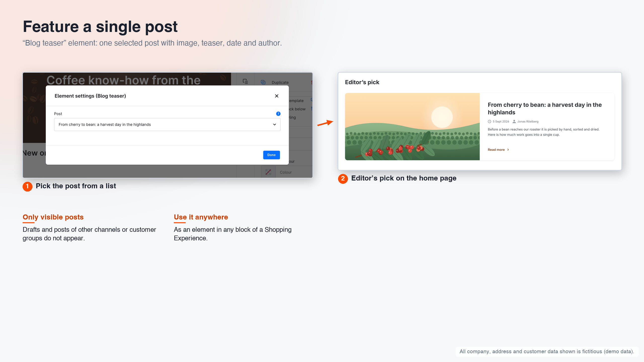Click the Element settings (Blog teaser) title
This screenshot has width=644, height=362.
pos(90,96)
